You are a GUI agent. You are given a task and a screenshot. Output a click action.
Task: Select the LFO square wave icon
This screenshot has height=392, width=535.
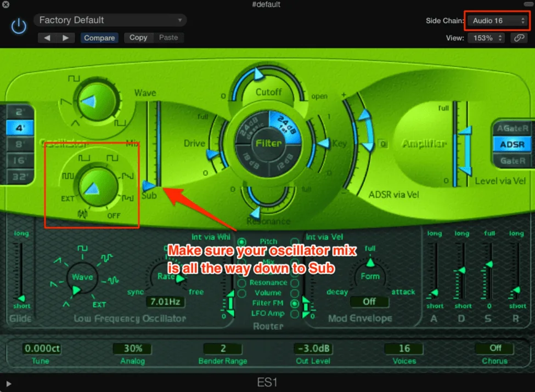(82, 248)
